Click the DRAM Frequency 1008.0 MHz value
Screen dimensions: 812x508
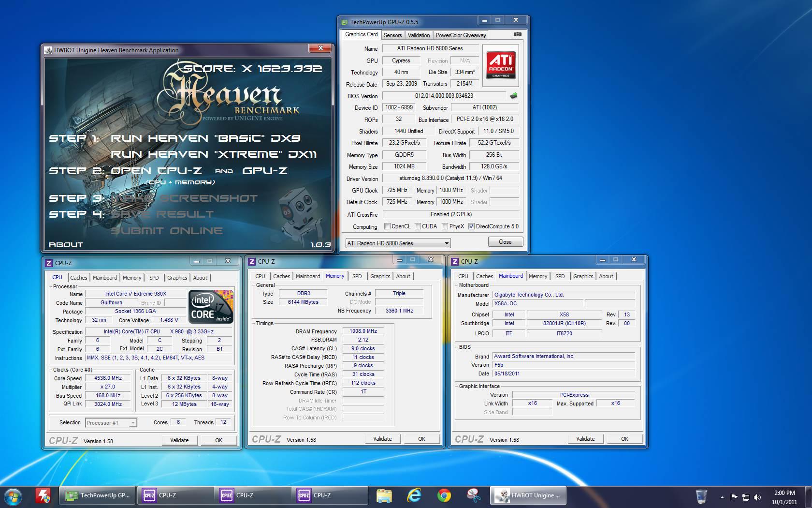click(x=363, y=331)
